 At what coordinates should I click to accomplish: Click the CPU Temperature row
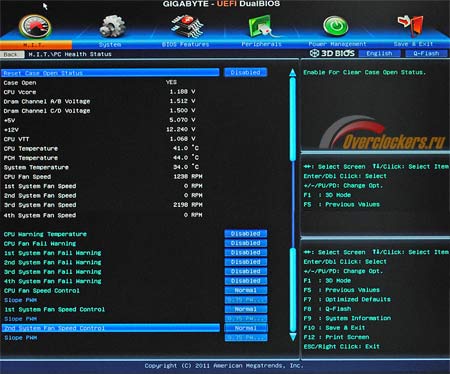click(x=101, y=148)
